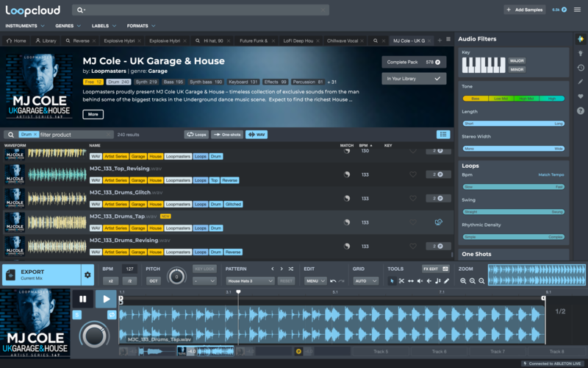
Task: Pause playback in the editor
Action: (82, 300)
